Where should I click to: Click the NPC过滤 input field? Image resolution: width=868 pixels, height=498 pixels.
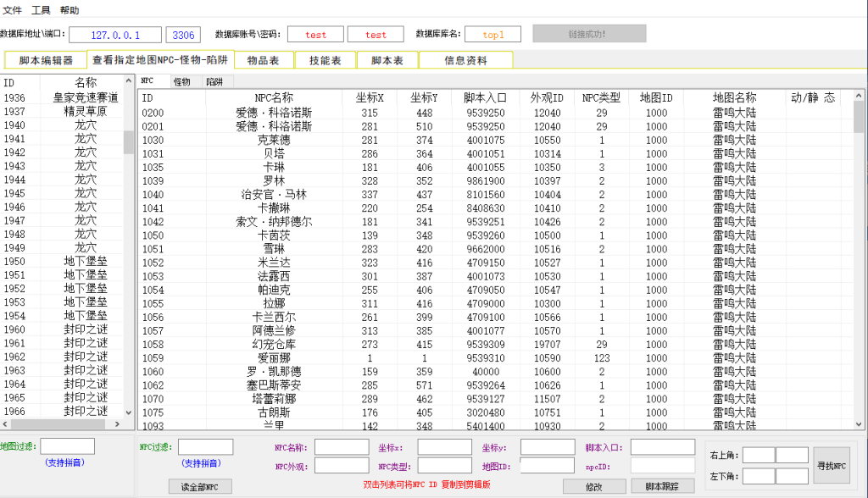click(x=205, y=446)
